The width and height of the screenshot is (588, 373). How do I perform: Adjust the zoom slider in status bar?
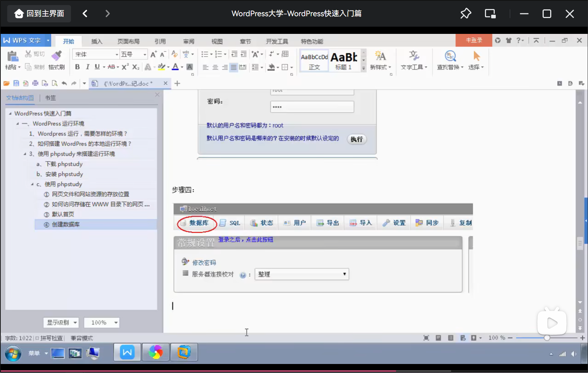[547, 338]
